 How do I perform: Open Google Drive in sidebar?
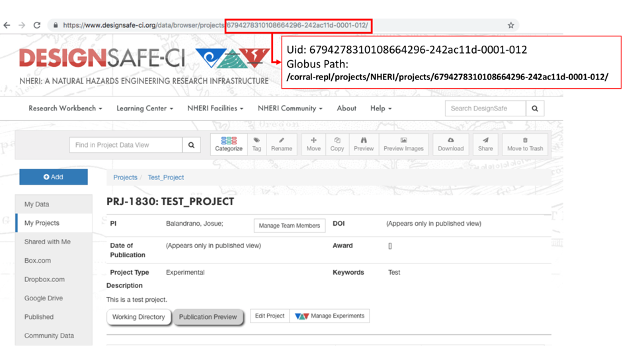click(54, 298)
